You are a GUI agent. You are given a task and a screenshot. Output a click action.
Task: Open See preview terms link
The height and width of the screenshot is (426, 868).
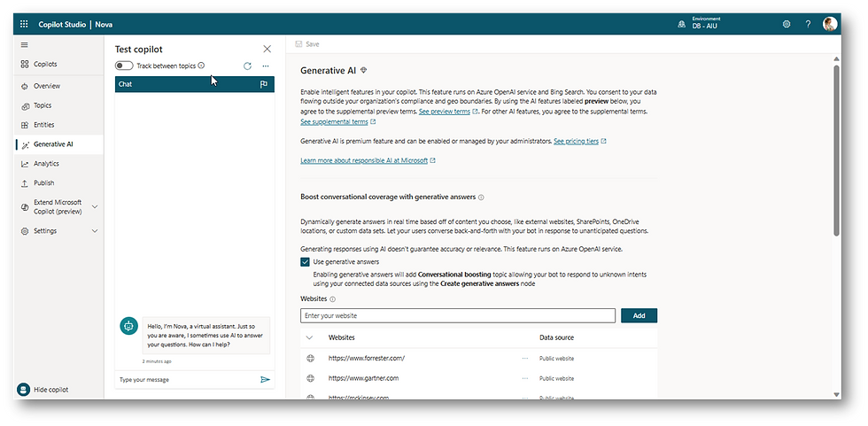pyautogui.click(x=445, y=112)
